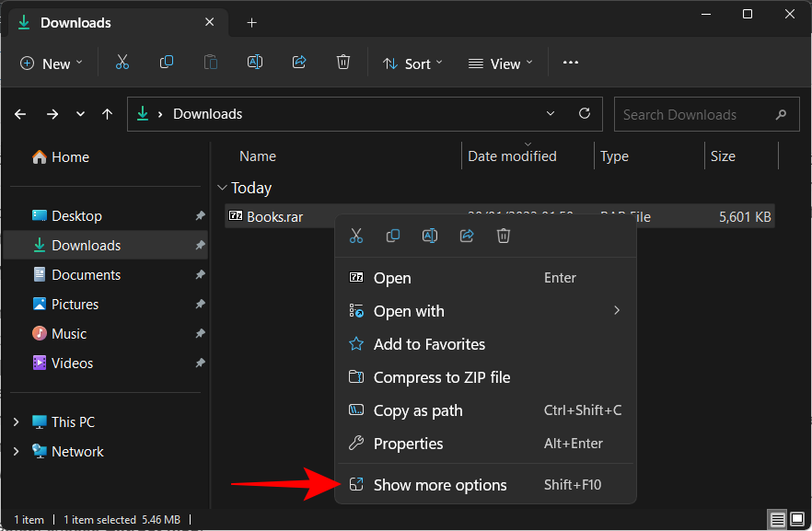Viewport: 812px width, 531px height.
Task: Go up one folder level
Action: [x=108, y=114]
